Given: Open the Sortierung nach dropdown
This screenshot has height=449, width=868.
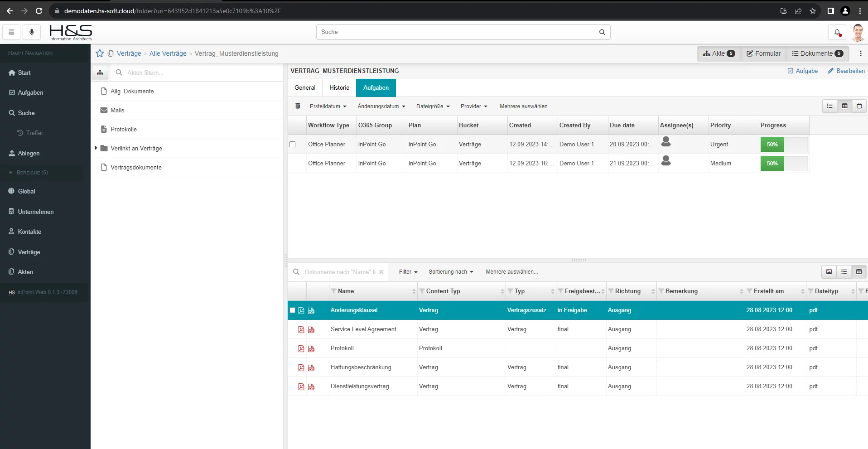Looking at the screenshot, I should pos(451,272).
